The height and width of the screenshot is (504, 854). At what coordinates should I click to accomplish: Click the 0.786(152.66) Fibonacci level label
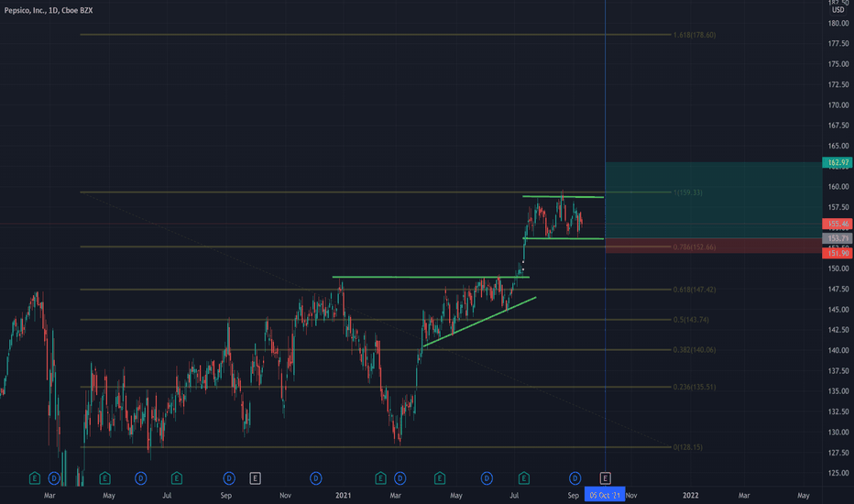[x=695, y=247]
